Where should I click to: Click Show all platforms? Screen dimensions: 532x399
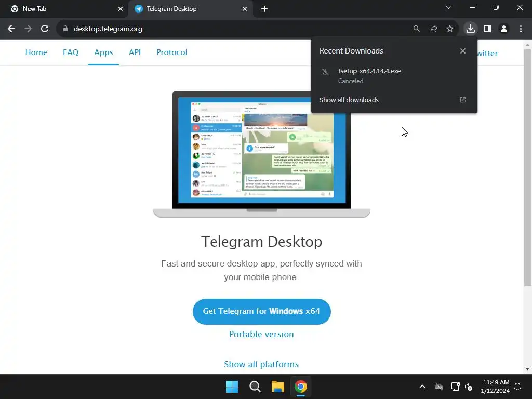tap(261, 364)
